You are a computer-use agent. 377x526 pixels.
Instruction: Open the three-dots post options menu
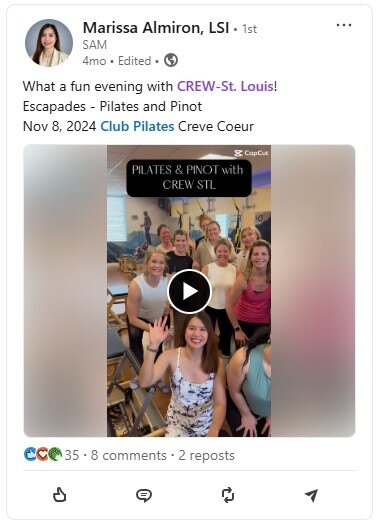coord(344,25)
